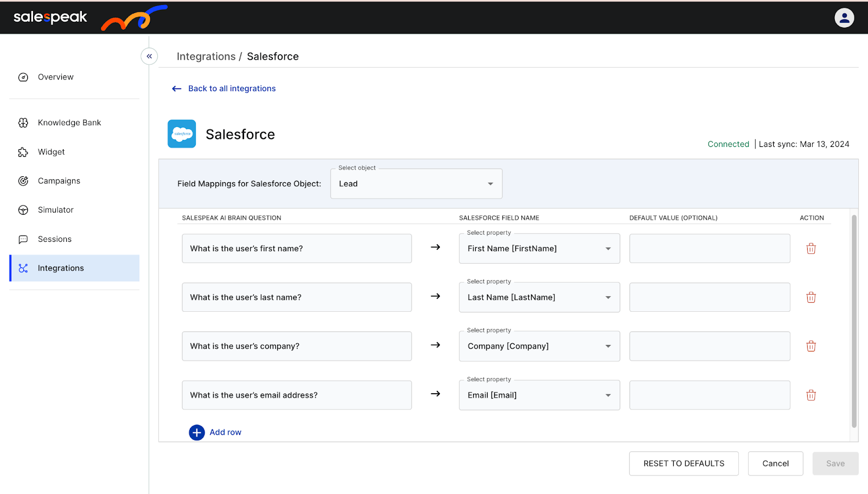
Task: Edit the 'What is the user's first name?' field
Action: click(297, 248)
